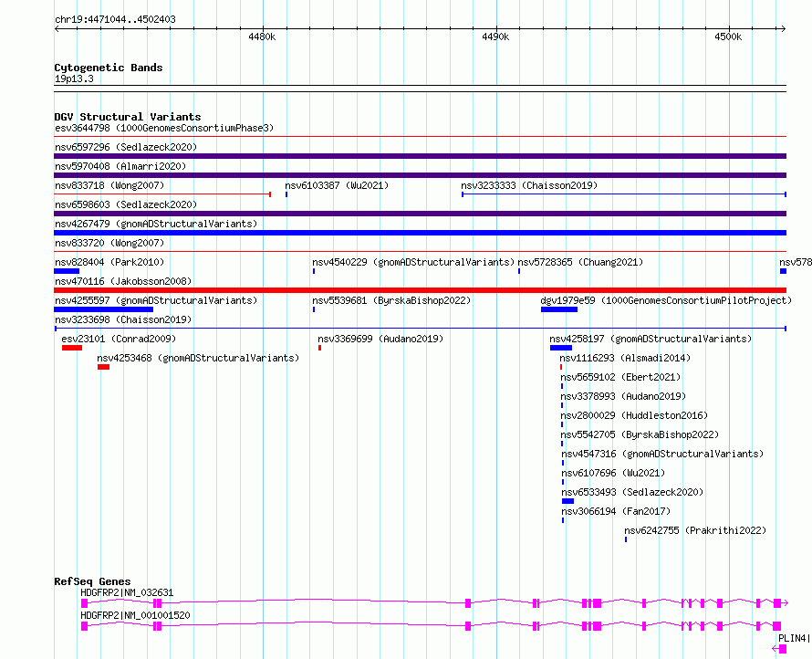This screenshot has width=812, height=659.
Task: Open nsv6103387 (Wu2021) variant
Action: (337, 185)
